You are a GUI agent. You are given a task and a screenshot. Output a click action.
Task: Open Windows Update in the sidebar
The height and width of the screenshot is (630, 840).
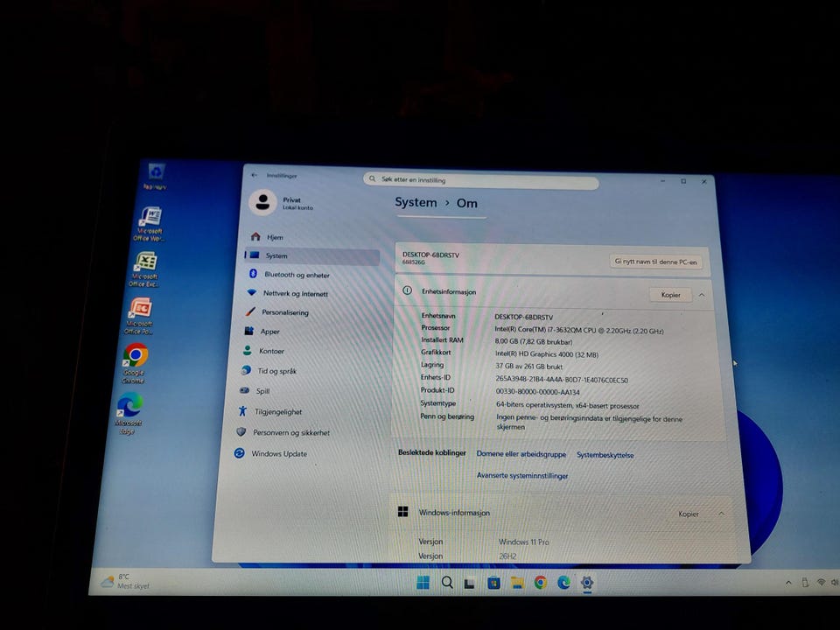(x=299, y=454)
